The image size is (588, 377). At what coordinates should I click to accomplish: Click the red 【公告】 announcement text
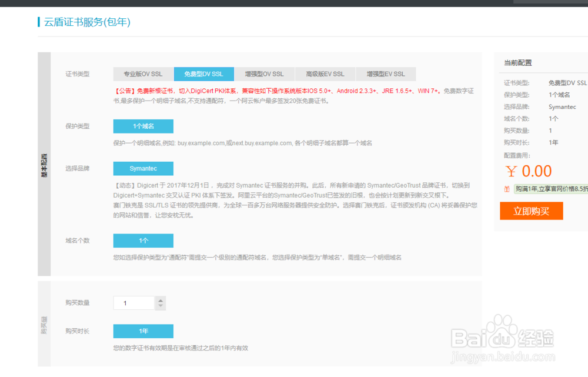pos(277,91)
